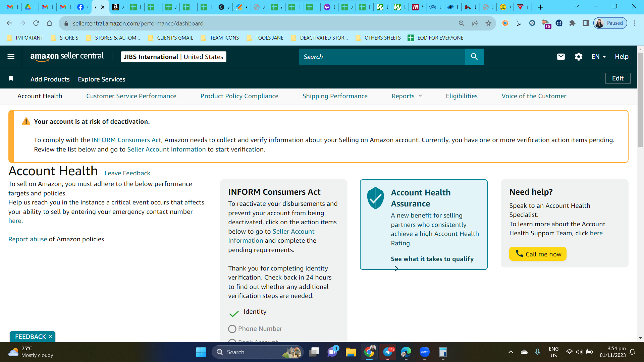This screenshot has height=362, width=644.
Task: Click the share page icon in the address bar
Action: click(475, 23)
